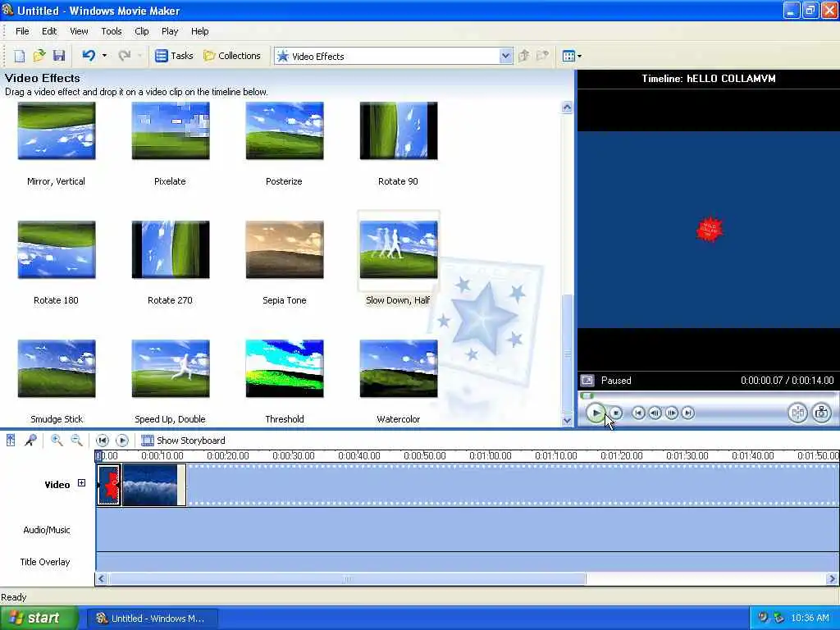Select the Smudge Stick effect

coord(57,368)
